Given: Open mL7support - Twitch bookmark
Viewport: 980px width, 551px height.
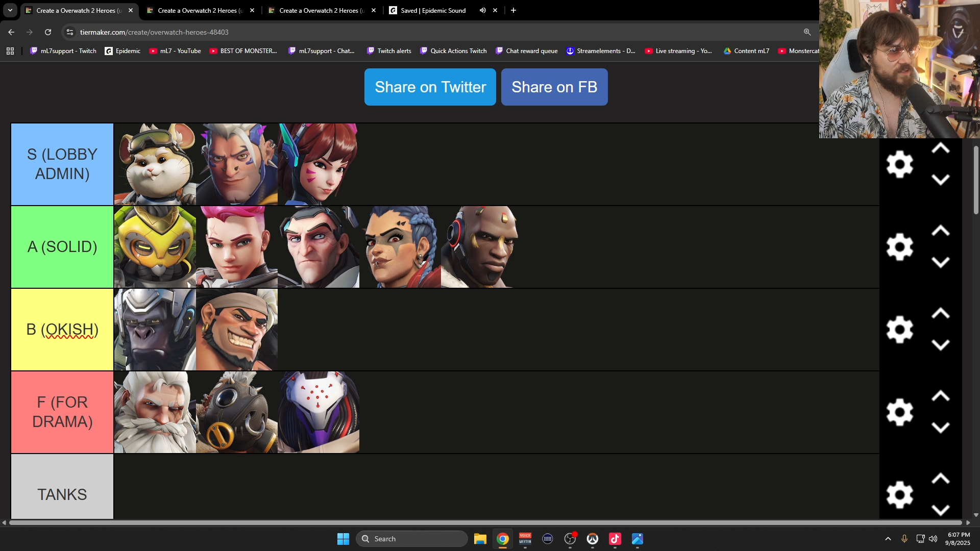Looking at the screenshot, I should tap(63, 51).
